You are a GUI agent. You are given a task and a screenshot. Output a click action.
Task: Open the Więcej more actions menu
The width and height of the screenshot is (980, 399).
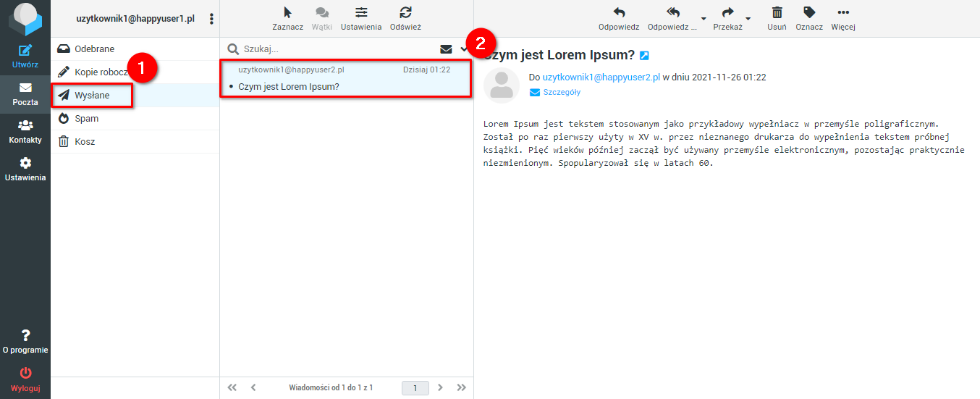(x=843, y=19)
